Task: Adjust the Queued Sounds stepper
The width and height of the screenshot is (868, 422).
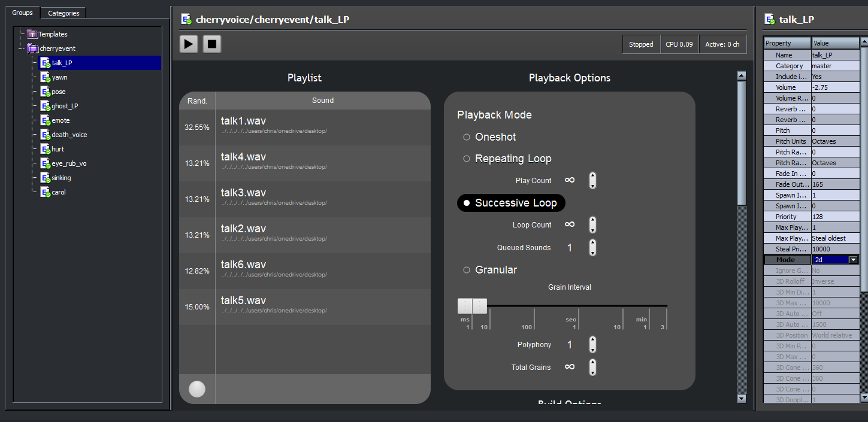Action: click(x=592, y=248)
